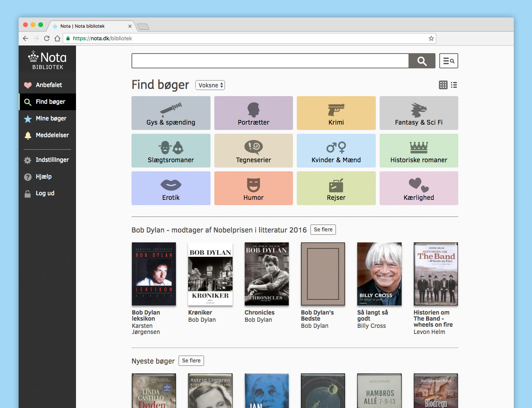Open the Rejser category tile
Image resolution: width=532 pixels, height=408 pixels.
pos(336,188)
